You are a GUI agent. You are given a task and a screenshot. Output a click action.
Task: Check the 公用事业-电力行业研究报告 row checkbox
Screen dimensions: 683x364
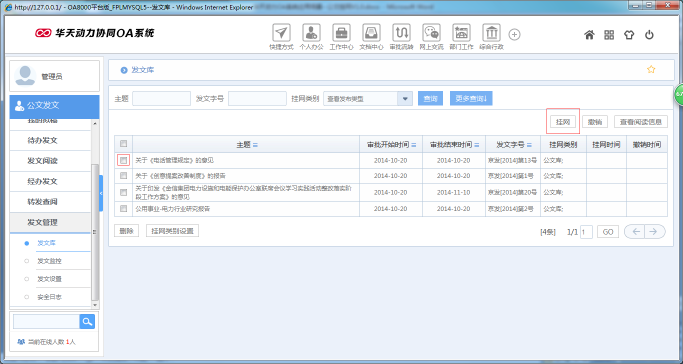pos(123,209)
